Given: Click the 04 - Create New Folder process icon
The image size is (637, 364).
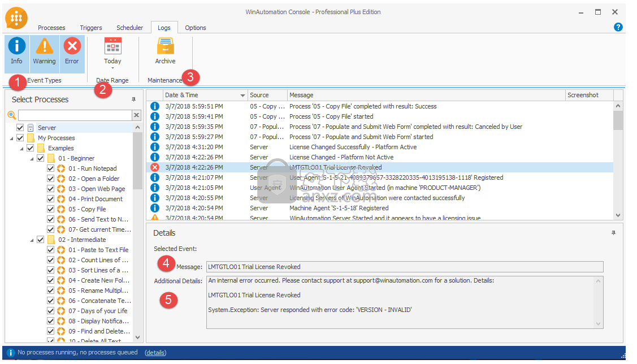Looking at the screenshot, I should [x=61, y=280].
